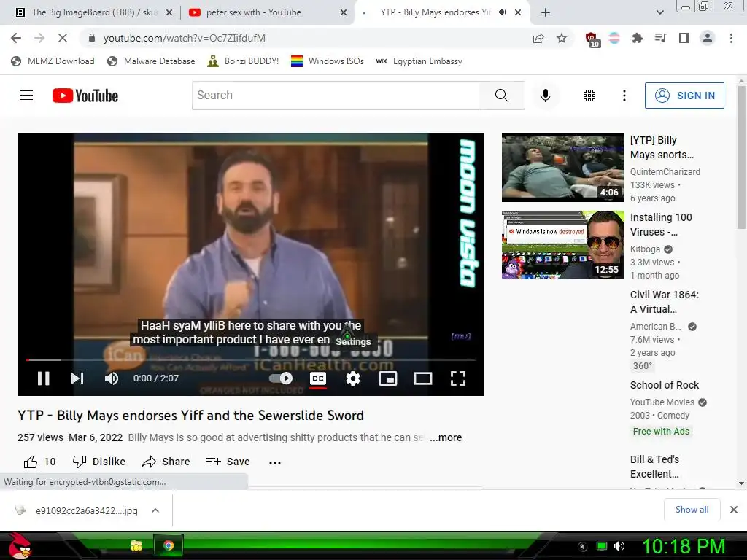Switch to theater mode
Viewport: 747px width, 560px height.
(x=423, y=378)
